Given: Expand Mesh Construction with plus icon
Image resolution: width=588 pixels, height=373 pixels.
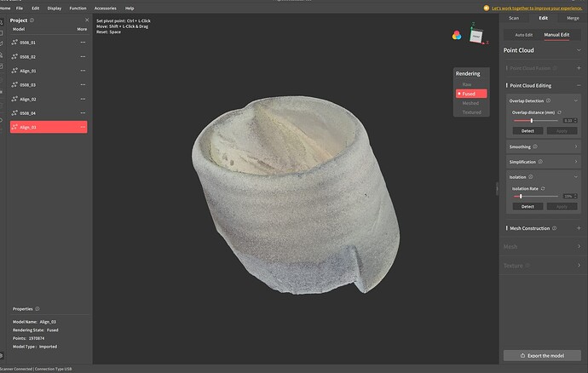Looking at the screenshot, I should click(x=579, y=228).
